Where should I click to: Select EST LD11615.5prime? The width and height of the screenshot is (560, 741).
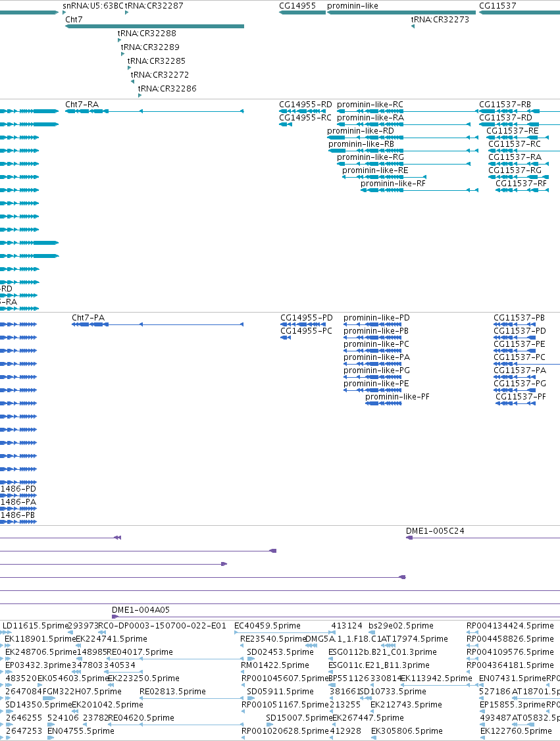(36, 626)
